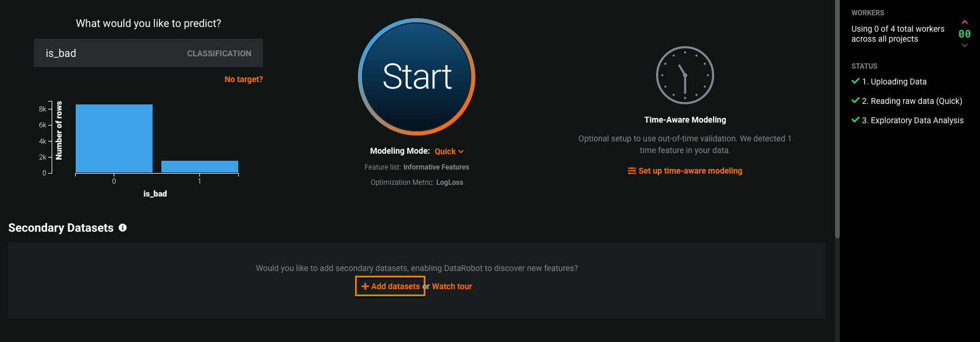Image resolution: width=980 pixels, height=342 pixels.
Task: Click the histogram bar for class 0
Action: 114,138
